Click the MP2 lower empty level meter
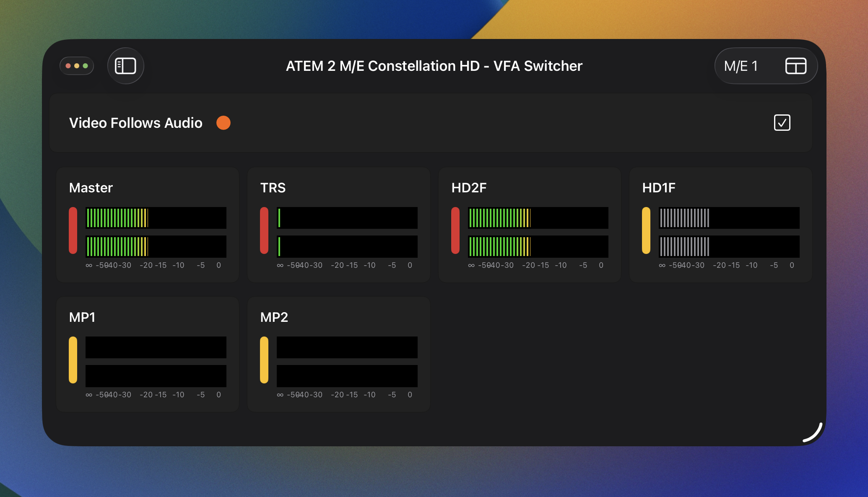Screen dimensions: 868x497 347,376
